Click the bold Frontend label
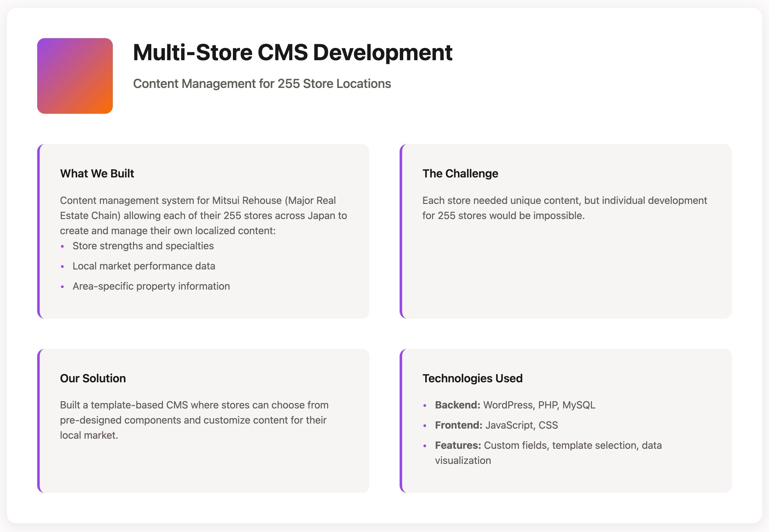Viewport: 769px width, 532px height. pos(458,425)
